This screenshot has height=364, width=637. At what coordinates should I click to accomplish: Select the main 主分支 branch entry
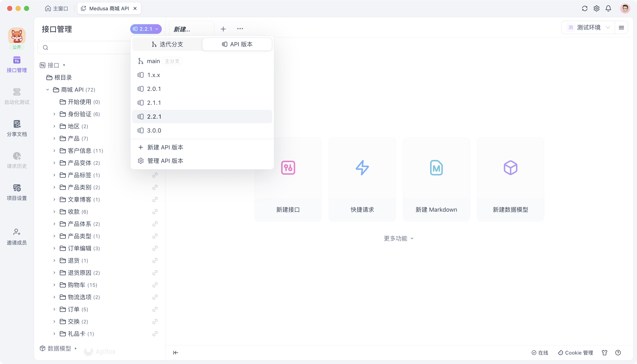[x=153, y=61]
